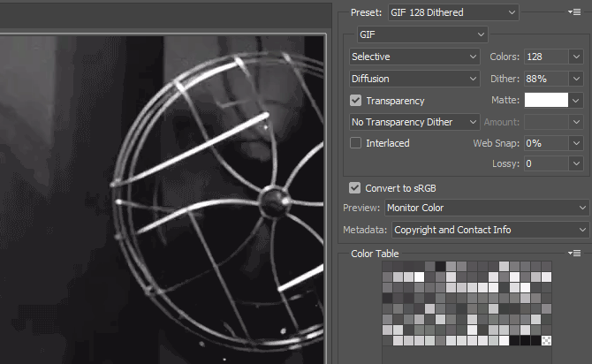Viewport: 592px width, 364px height.
Task: Open the Selective color reduction dropdown
Action: coord(414,57)
